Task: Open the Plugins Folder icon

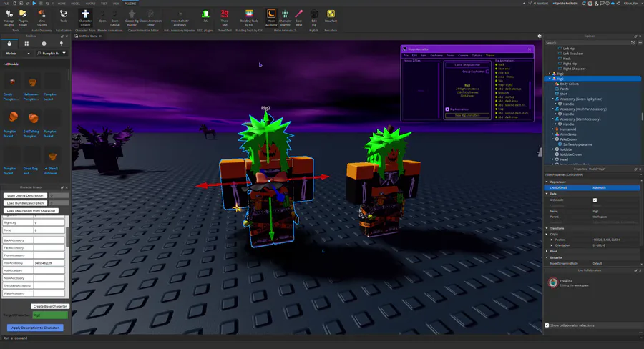Action: [x=23, y=18]
